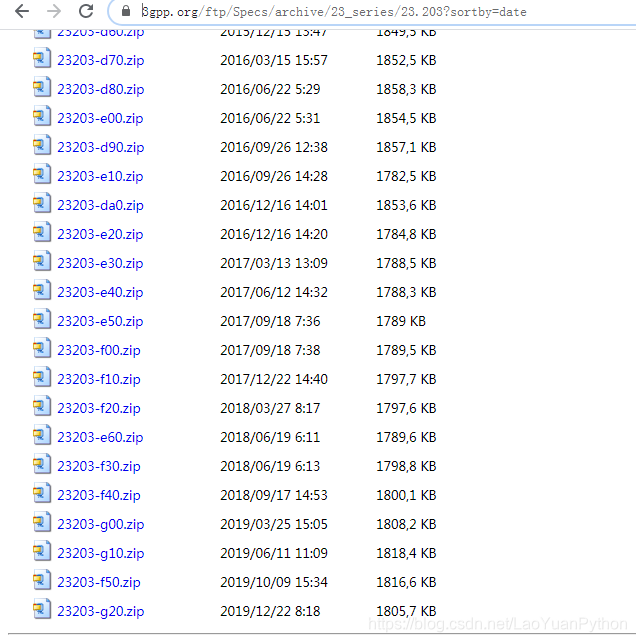
Task: Download the 23203-f50.zip link
Action: pos(99,582)
